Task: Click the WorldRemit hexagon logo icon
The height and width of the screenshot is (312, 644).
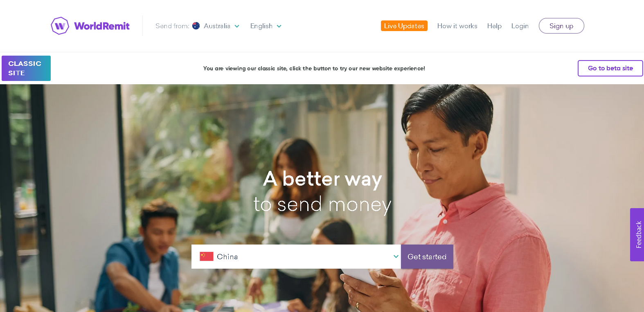Action: tap(60, 26)
